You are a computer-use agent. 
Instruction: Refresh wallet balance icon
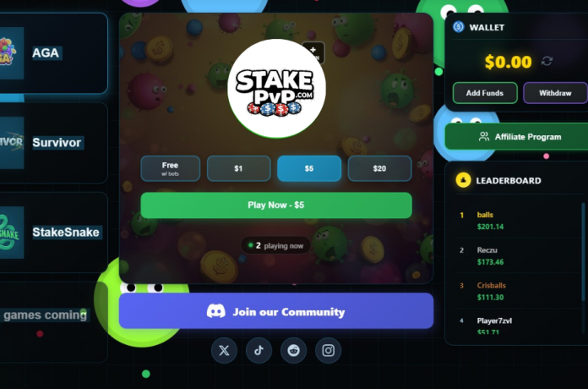(547, 61)
